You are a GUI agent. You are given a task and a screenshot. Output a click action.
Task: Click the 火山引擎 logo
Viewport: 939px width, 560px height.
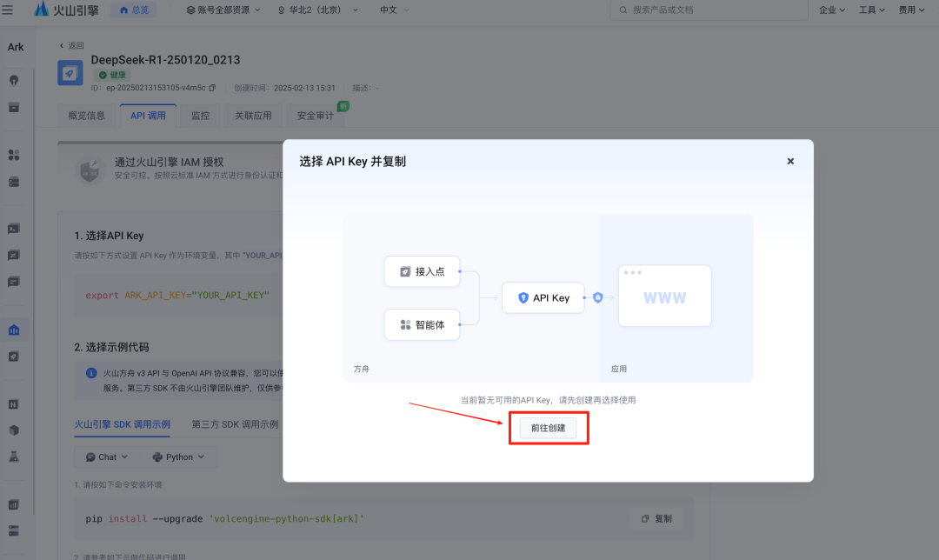[66, 10]
